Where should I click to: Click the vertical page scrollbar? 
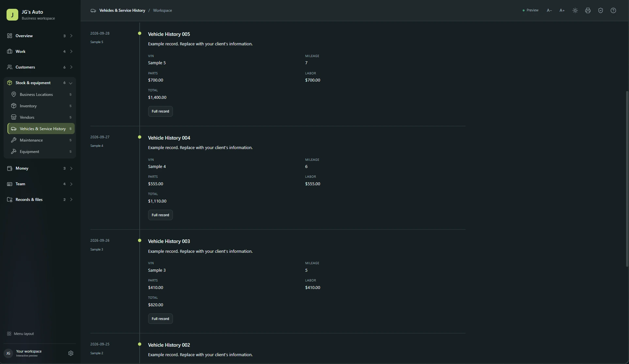[627, 179]
